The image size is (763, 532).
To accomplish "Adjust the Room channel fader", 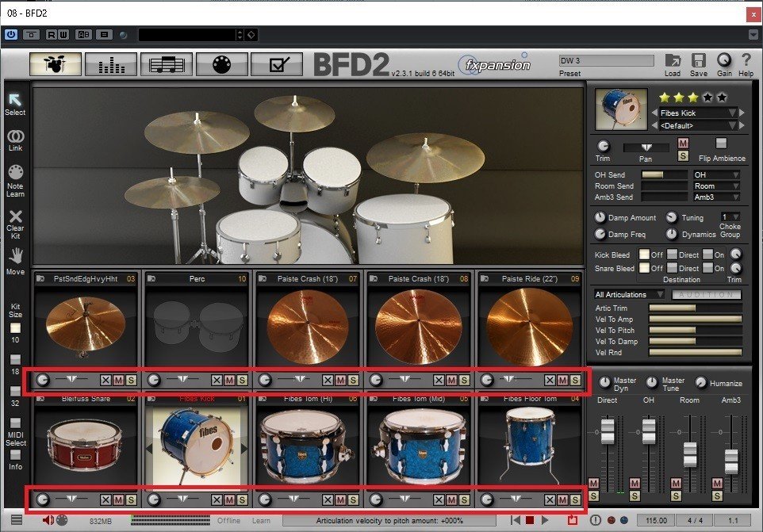I will point(690,455).
